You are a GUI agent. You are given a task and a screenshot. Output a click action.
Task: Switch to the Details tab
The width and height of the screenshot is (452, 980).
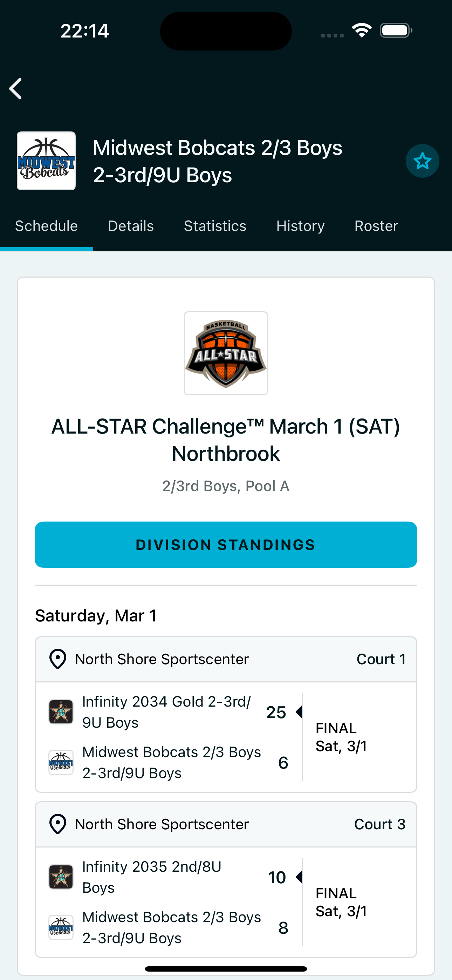point(130,226)
